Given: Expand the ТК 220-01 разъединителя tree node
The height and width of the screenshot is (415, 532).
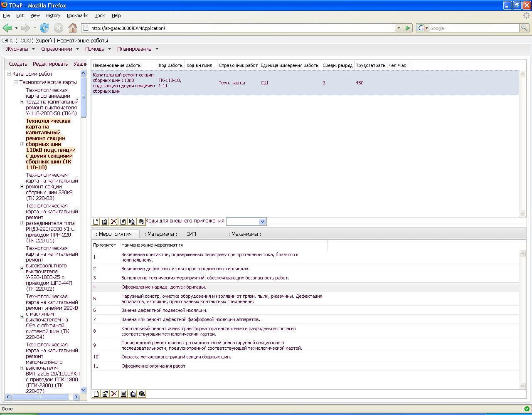Looking at the screenshot, I should 22,223.
